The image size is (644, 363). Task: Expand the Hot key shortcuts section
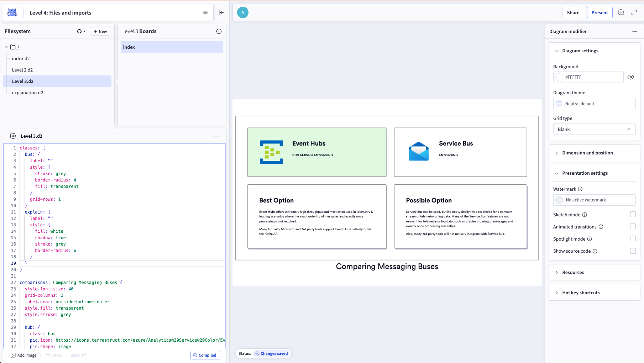[581, 293]
